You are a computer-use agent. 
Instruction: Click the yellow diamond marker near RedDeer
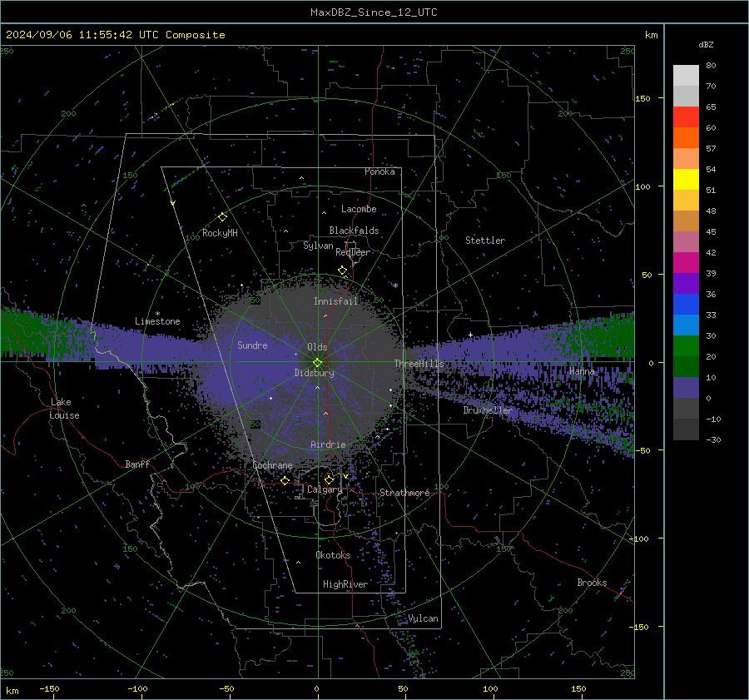pos(342,271)
